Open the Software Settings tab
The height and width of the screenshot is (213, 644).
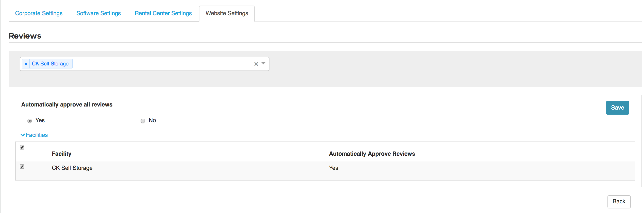coord(98,13)
